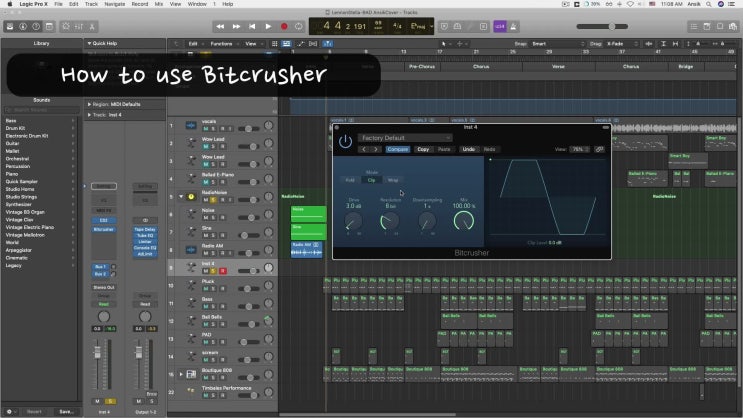Open the media Browsers button at top right

click(733, 27)
